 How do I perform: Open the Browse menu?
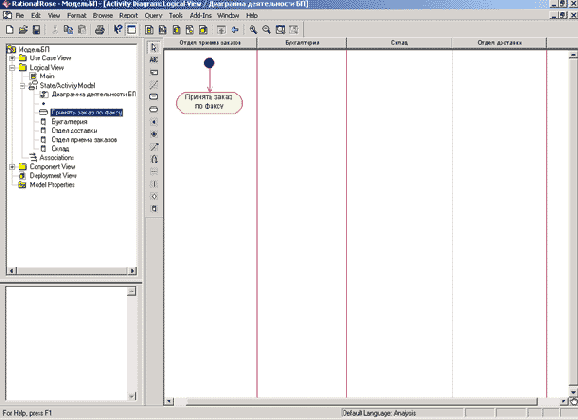coord(102,15)
